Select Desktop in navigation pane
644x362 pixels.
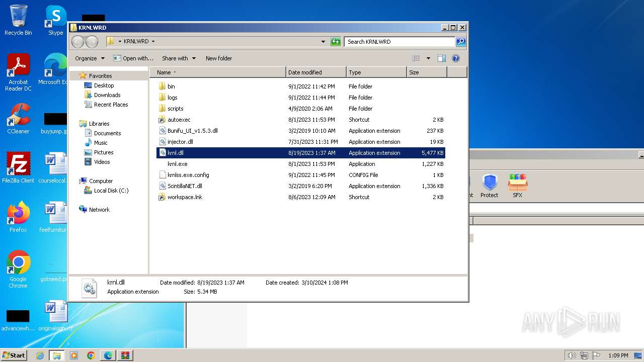point(104,85)
